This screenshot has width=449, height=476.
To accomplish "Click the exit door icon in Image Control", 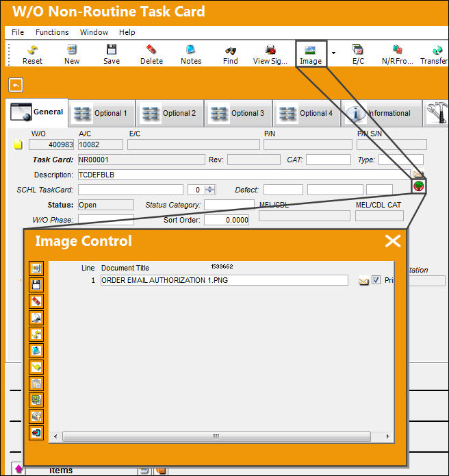I will (x=36, y=433).
